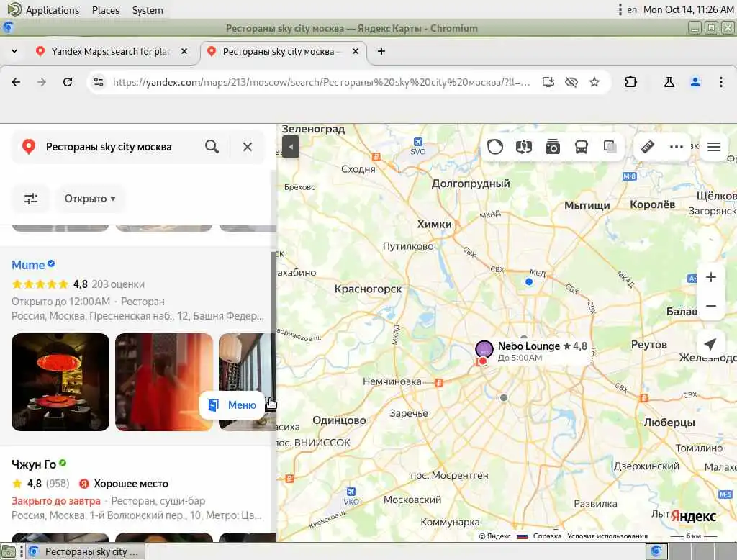Click Mume verified badge icon

[51, 263]
